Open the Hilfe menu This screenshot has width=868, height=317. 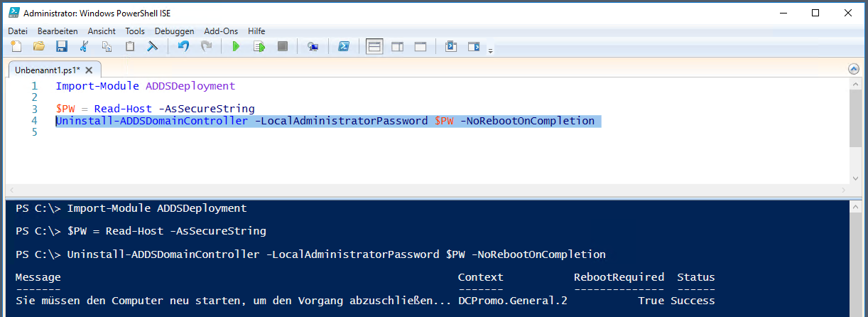pyautogui.click(x=256, y=31)
